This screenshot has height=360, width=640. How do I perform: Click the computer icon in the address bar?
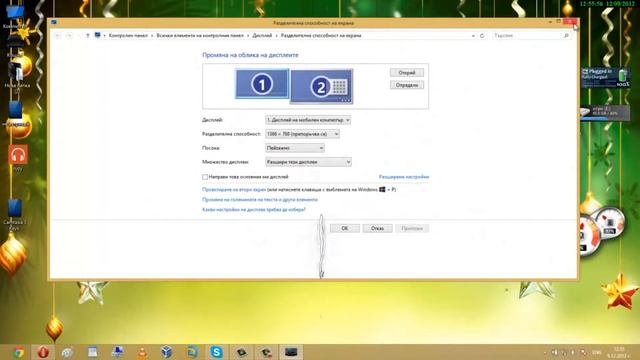pos(97,36)
